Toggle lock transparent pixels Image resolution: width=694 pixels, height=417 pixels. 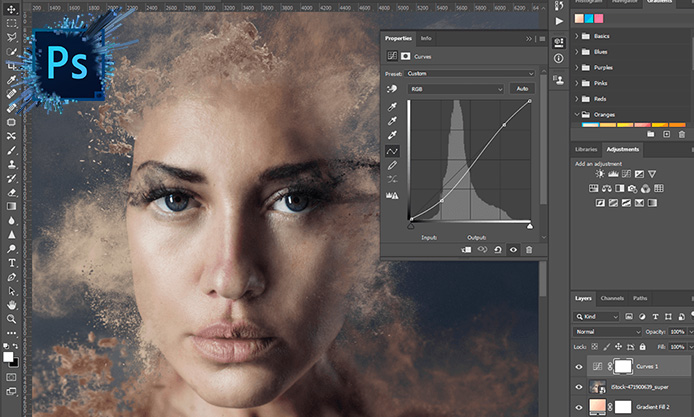(x=595, y=347)
